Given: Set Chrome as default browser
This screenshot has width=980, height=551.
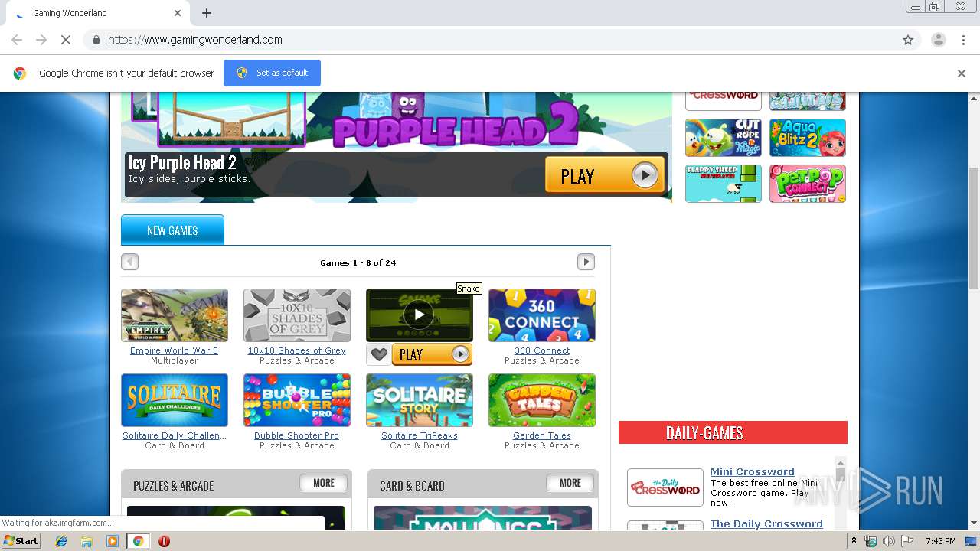Looking at the screenshot, I should (272, 73).
